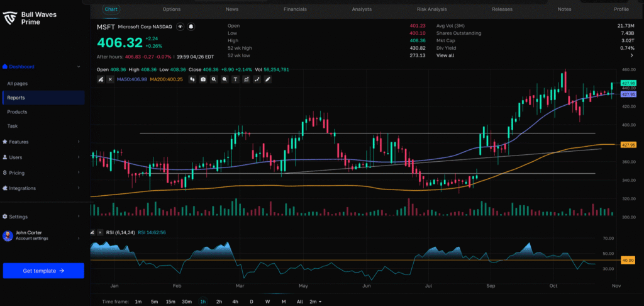Switch to the Options tab
The width and height of the screenshot is (644, 306).
tap(171, 9)
